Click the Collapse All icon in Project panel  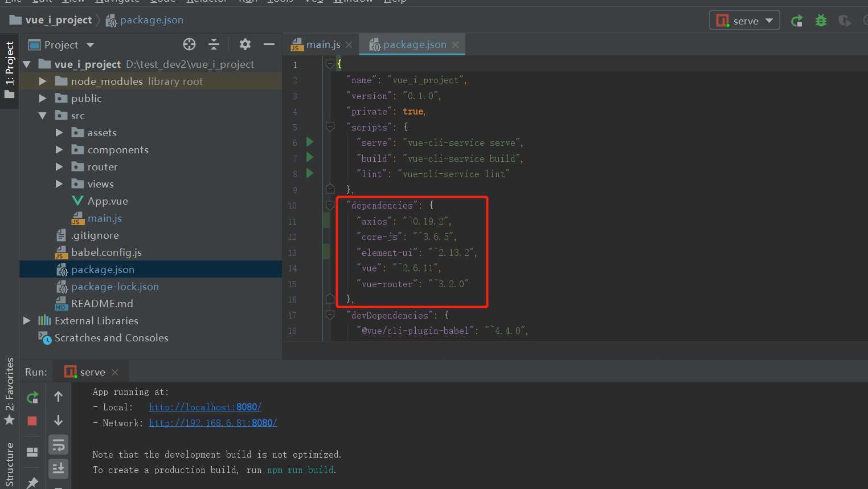click(x=214, y=44)
